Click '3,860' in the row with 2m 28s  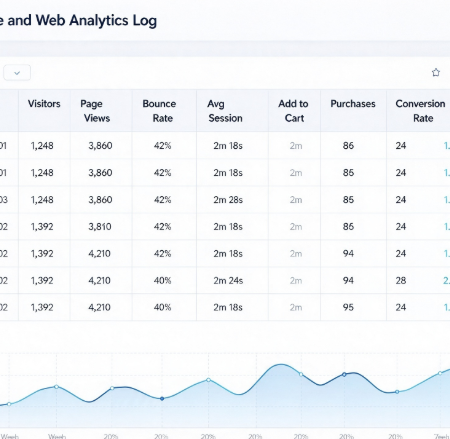pos(100,200)
